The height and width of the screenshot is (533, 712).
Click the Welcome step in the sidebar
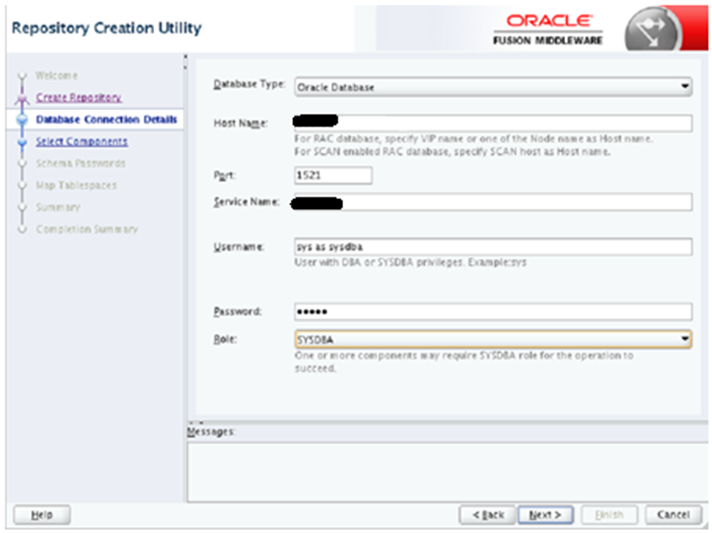57,75
